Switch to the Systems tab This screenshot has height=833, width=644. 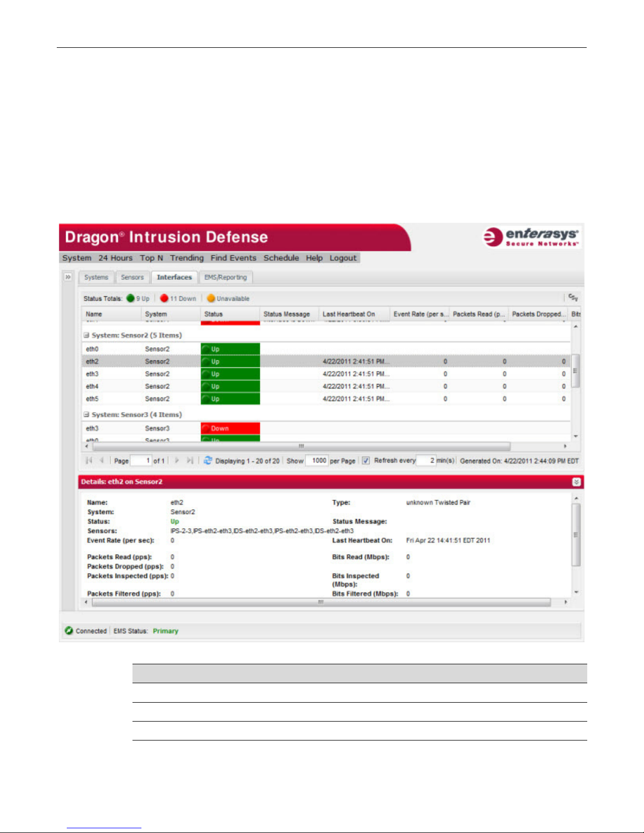[96, 277]
